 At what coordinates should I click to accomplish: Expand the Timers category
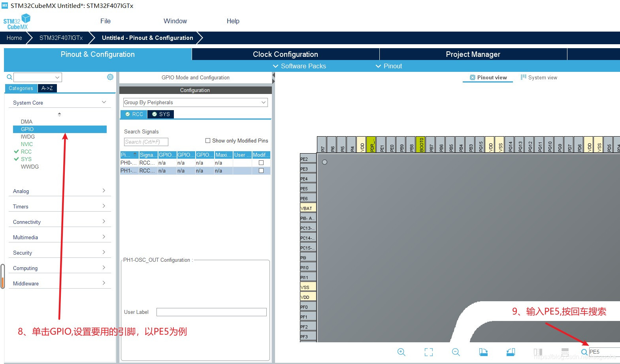coord(104,206)
